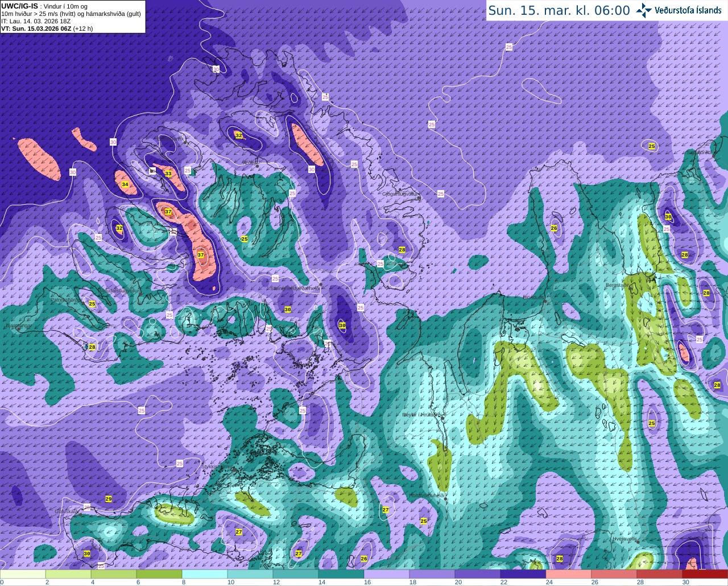Pick the green 4–6 legend swatch
The height and width of the screenshot is (586, 728).
tap(114, 574)
